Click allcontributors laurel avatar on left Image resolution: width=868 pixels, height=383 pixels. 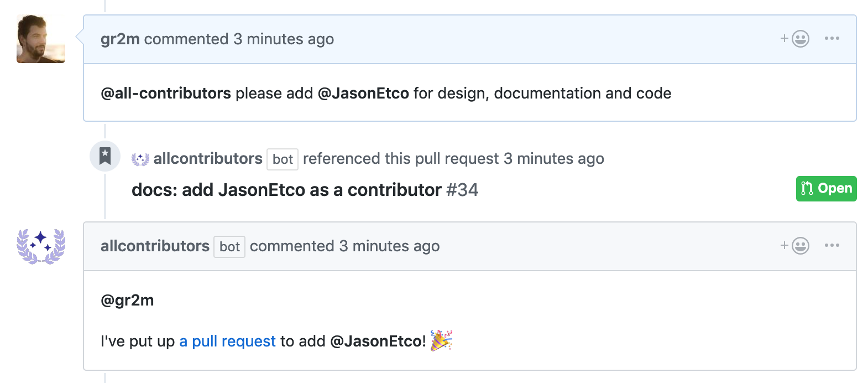pyautogui.click(x=41, y=246)
